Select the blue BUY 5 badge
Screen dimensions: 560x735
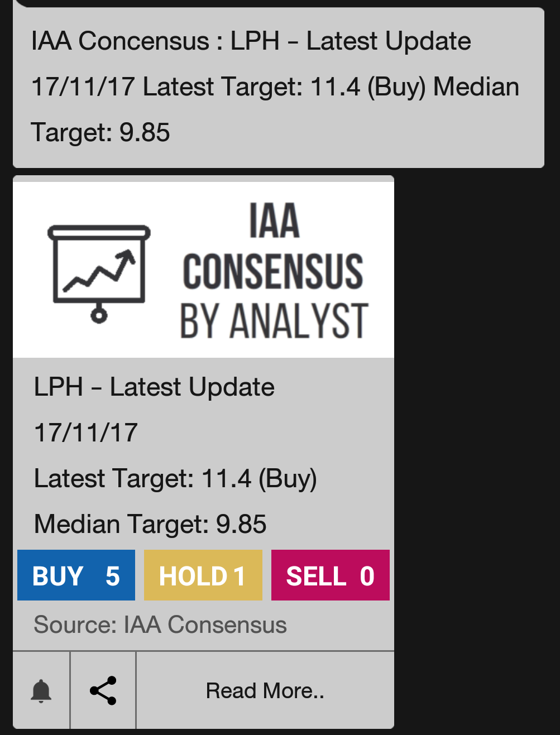[x=76, y=575]
